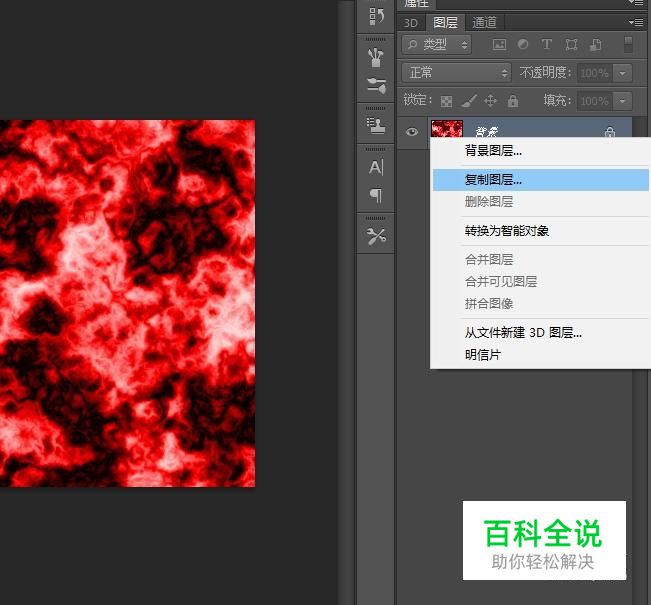Click the 填充 value field
Screen dimensions: 651x605
pyautogui.click(x=595, y=101)
